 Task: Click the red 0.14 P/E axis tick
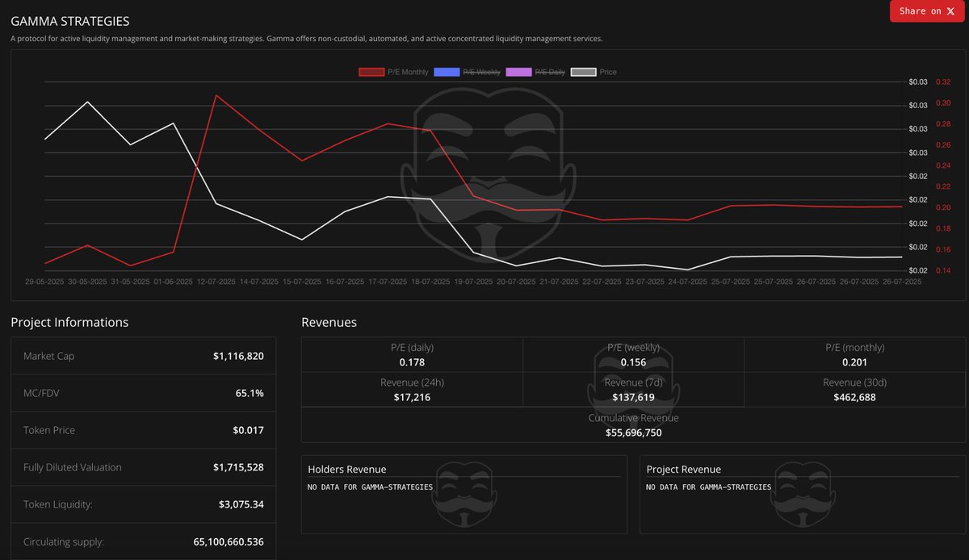point(943,270)
